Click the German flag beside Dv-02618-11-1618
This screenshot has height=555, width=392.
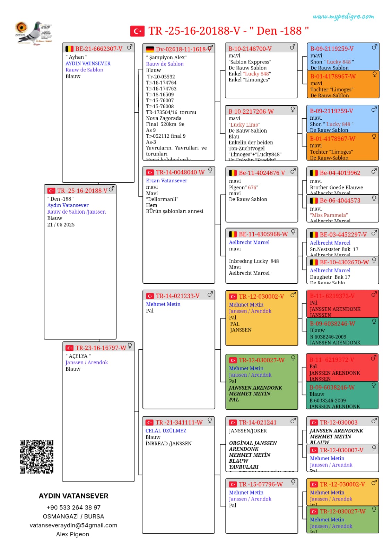click(150, 49)
